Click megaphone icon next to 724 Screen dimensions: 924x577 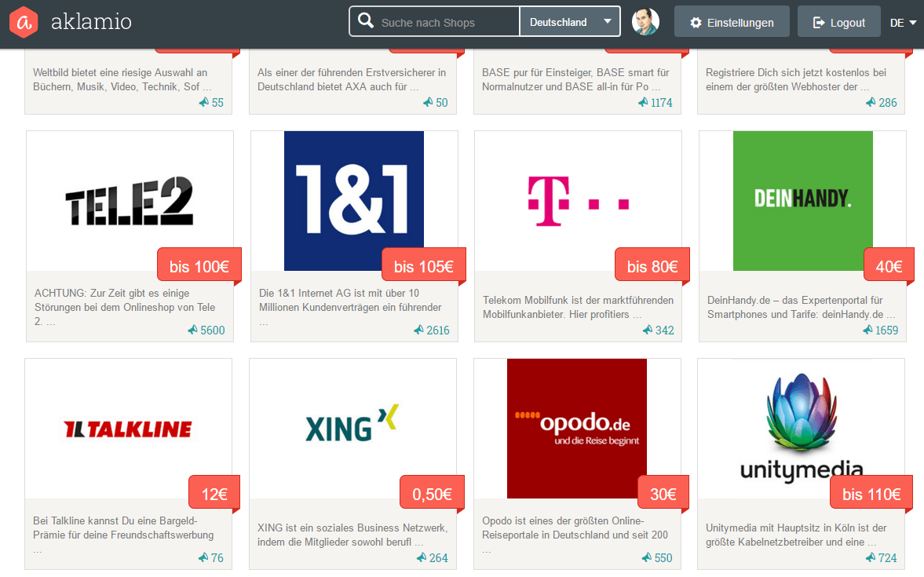tap(871, 557)
